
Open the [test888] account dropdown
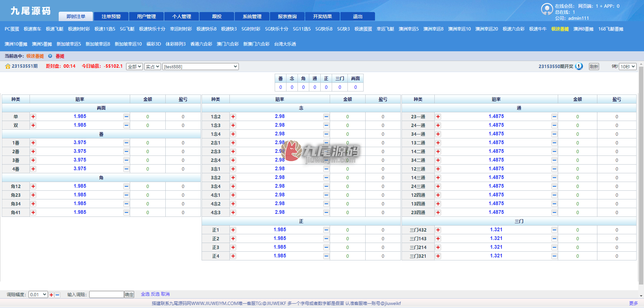(201, 67)
